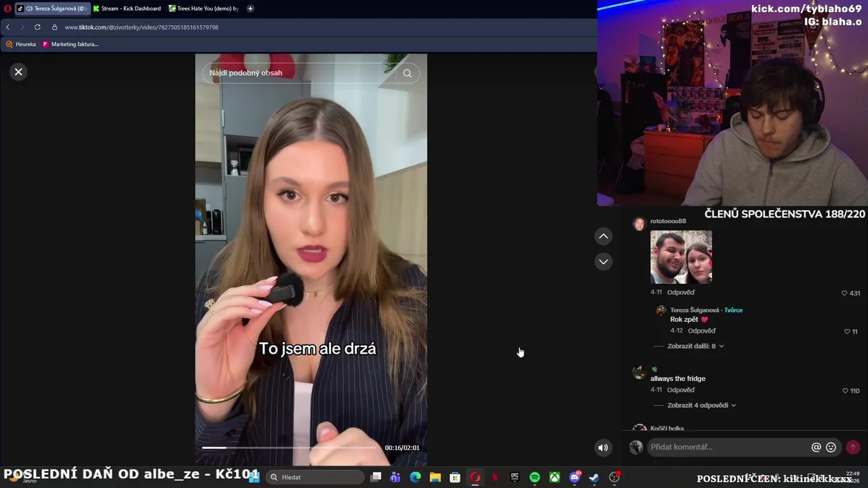Open Microsoft Teams from taskbar
868x488 pixels.
point(395,477)
